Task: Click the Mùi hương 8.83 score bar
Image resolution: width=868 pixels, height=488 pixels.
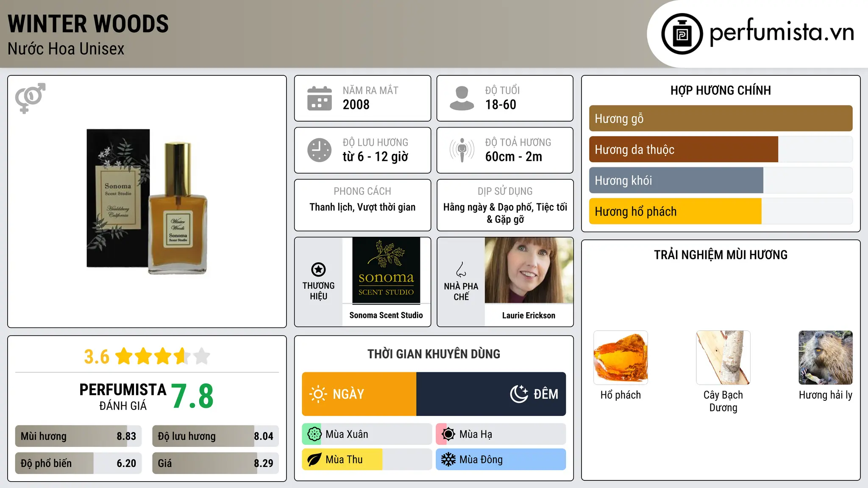Action: point(78,436)
